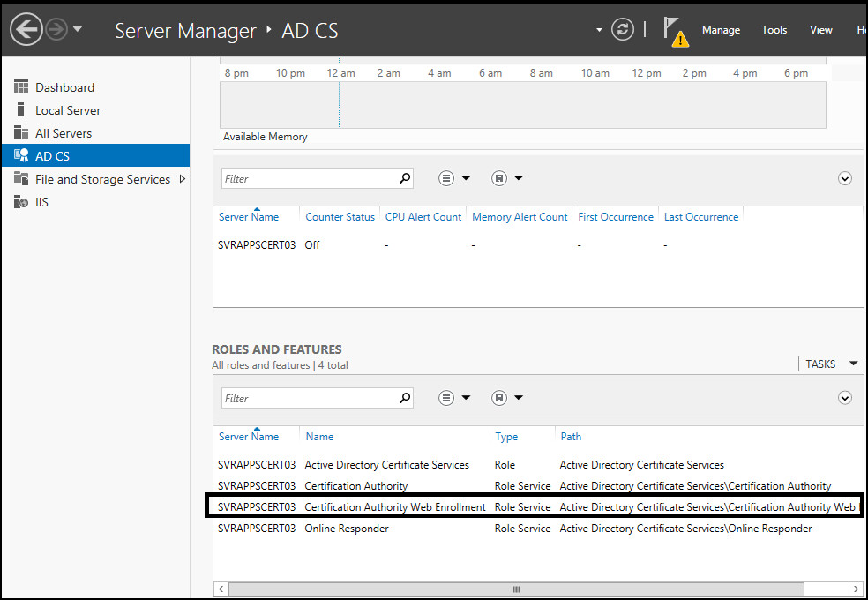The image size is (868, 600).
Task: Click the horizontal scrollbar thumb
Action: coord(516,589)
